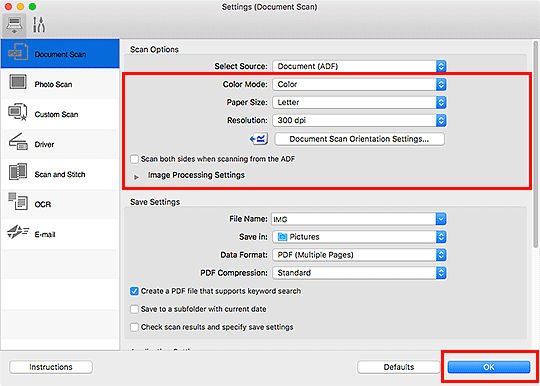Close the Settings window with red button
The image size is (540, 386).
click(x=9, y=7)
